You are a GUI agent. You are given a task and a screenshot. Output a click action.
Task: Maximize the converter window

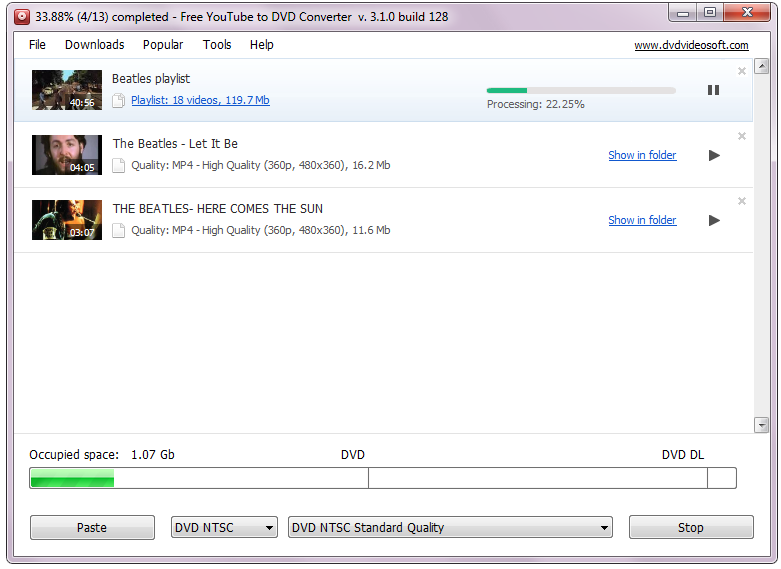coord(710,13)
